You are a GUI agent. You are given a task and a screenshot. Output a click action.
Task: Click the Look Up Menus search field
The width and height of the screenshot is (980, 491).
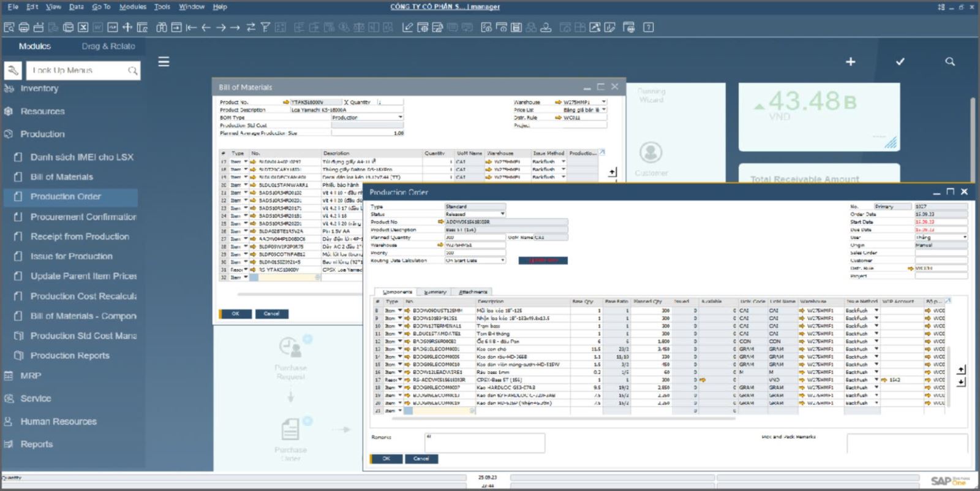[83, 70]
